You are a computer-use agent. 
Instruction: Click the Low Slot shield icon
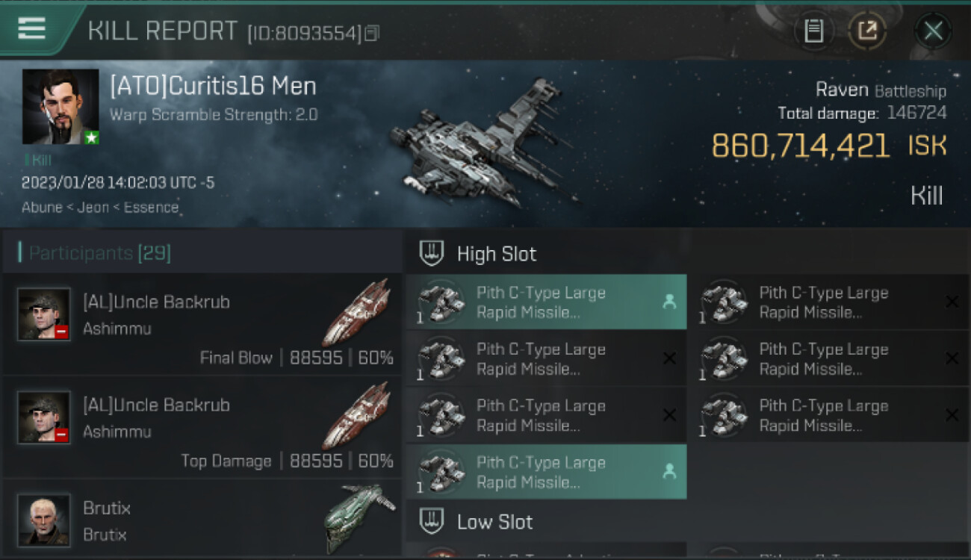click(x=432, y=522)
